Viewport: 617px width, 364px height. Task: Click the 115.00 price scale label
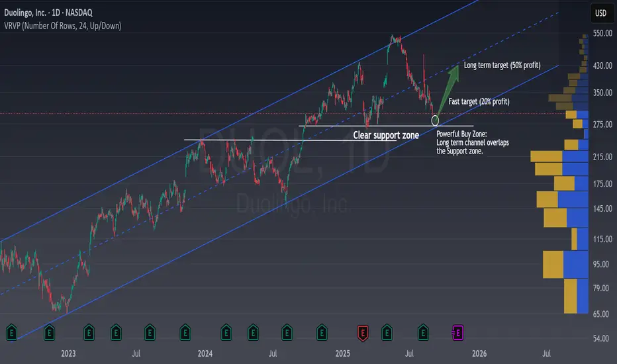coord(602,240)
